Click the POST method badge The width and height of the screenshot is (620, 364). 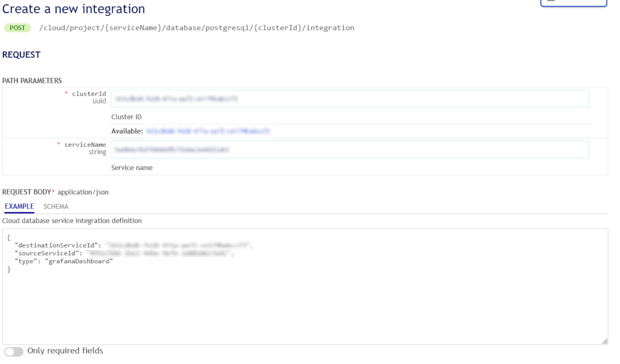(x=17, y=27)
